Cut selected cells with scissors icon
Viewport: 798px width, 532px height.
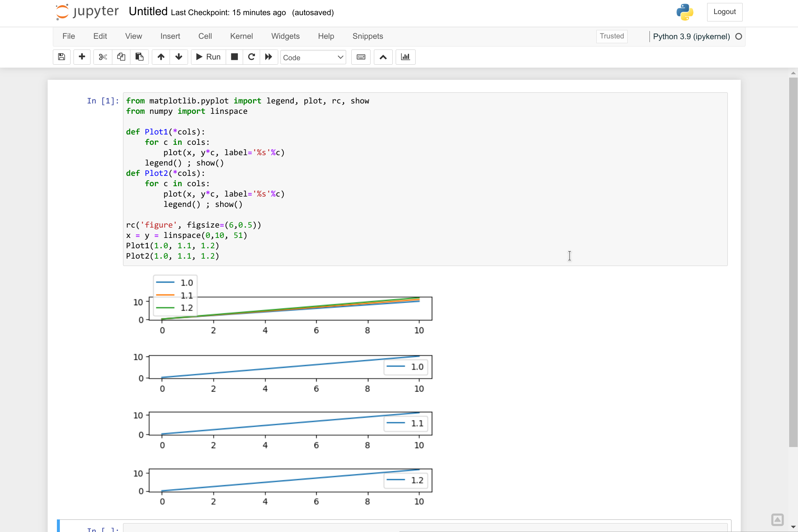pyautogui.click(x=103, y=57)
